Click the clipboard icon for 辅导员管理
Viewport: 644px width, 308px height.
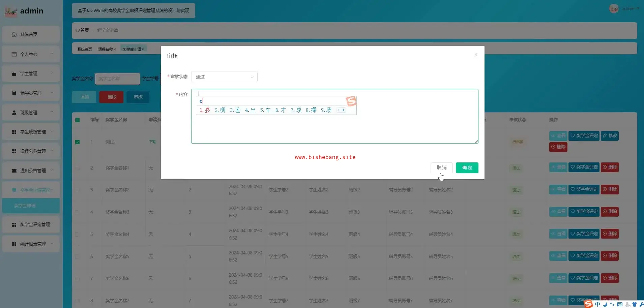pos(14,93)
